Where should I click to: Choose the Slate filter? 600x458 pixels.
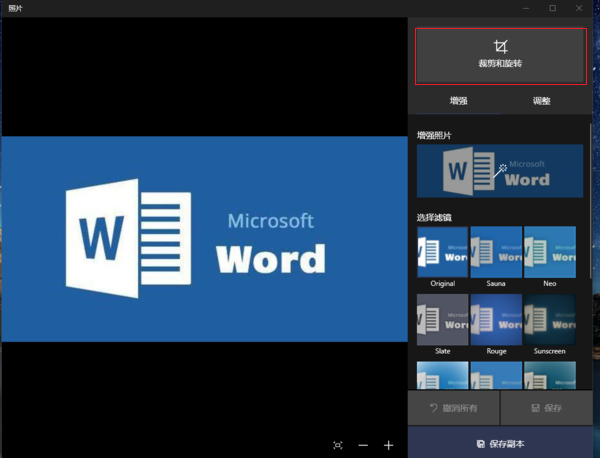(x=442, y=320)
